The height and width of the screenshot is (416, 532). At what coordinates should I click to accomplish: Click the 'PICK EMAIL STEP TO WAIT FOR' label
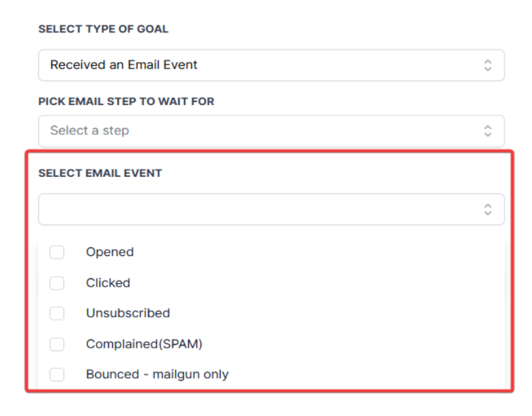point(126,102)
